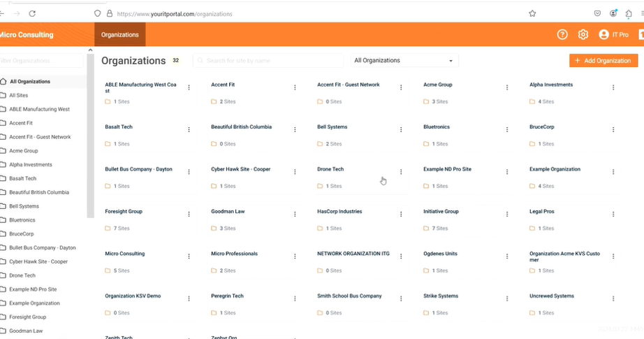Click 7 Sites under Initiative Group
Screen dimensions: 644x339
pyautogui.click(x=440, y=228)
